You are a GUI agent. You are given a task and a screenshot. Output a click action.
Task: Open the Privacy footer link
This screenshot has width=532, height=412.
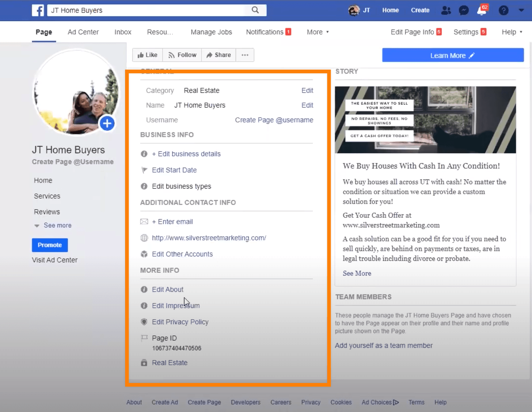pyautogui.click(x=311, y=402)
